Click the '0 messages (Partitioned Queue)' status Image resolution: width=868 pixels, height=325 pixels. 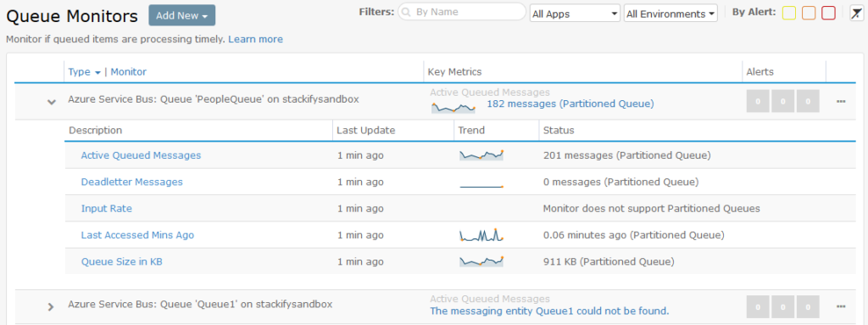tap(621, 182)
